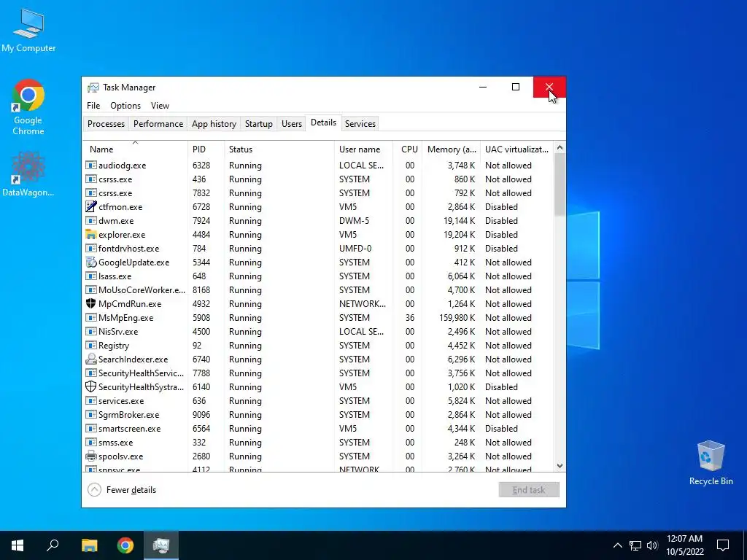This screenshot has width=747, height=560.
Task: Sort by the Status column header
Action: (279, 149)
